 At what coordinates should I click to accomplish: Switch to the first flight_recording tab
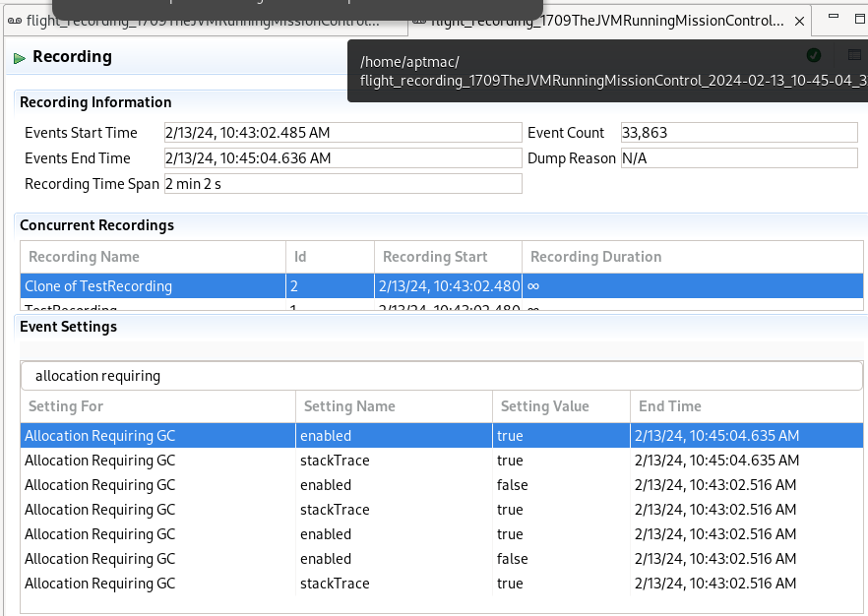click(197, 21)
